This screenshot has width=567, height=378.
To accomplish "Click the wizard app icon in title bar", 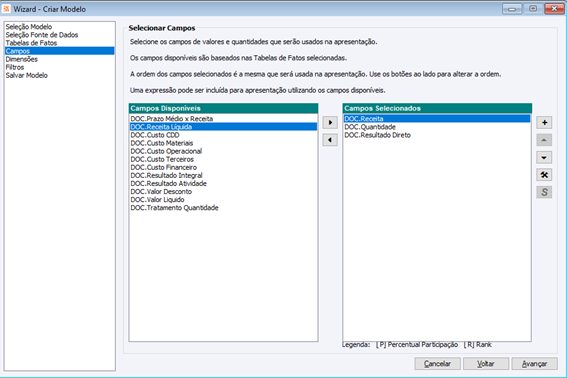I will pyautogui.click(x=6, y=9).
